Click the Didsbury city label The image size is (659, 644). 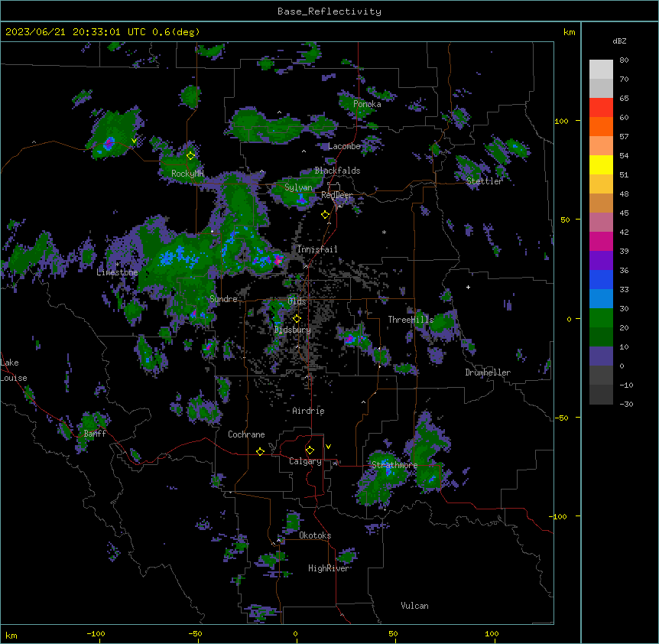293,330
